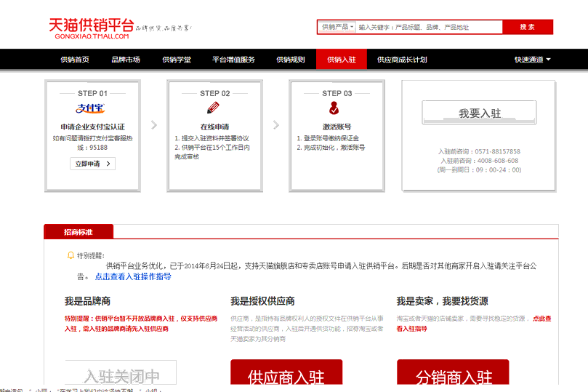The width and height of the screenshot is (588, 392).
Task: Click the 我是品牌商 heading
Action: [x=87, y=301]
